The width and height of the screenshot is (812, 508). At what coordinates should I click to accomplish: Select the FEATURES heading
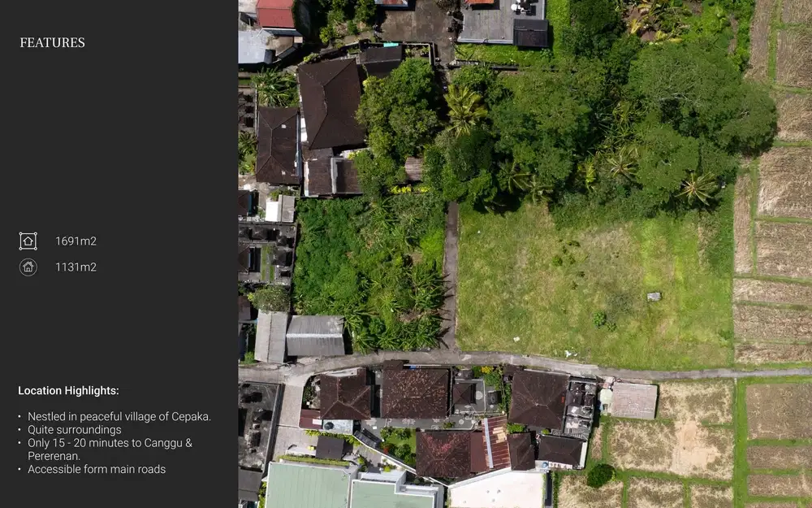click(52, 43)
